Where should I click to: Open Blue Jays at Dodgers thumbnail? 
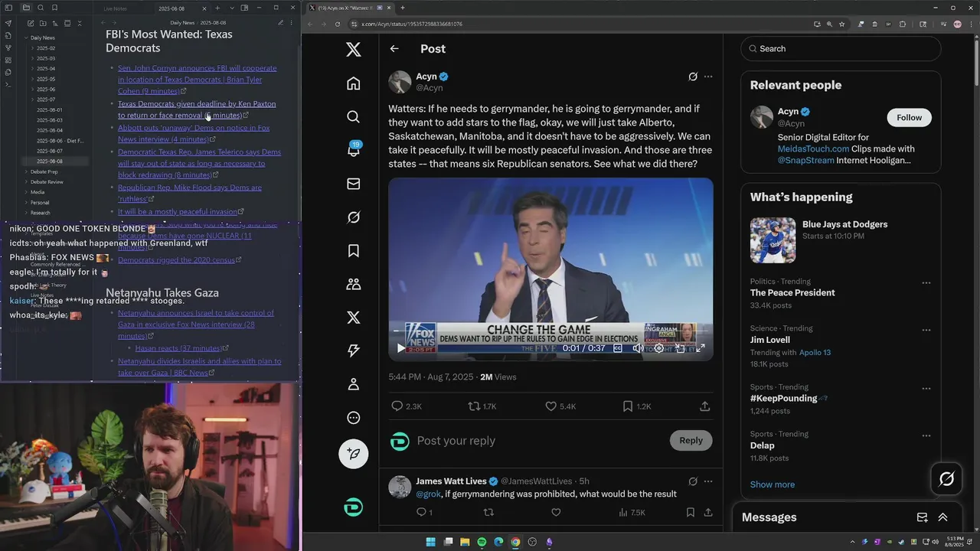773,240
